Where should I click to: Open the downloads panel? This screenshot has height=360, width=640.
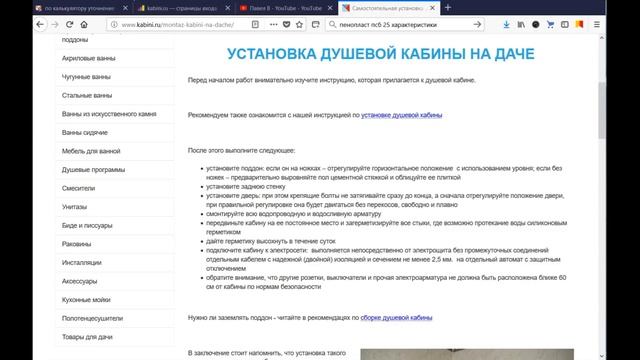(x=506, y=24)
